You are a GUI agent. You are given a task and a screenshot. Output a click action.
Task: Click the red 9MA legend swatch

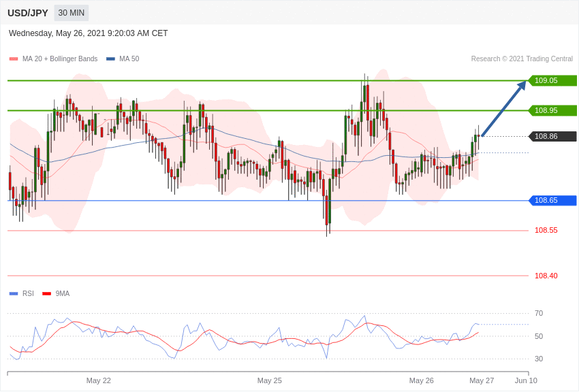point(46,294)
